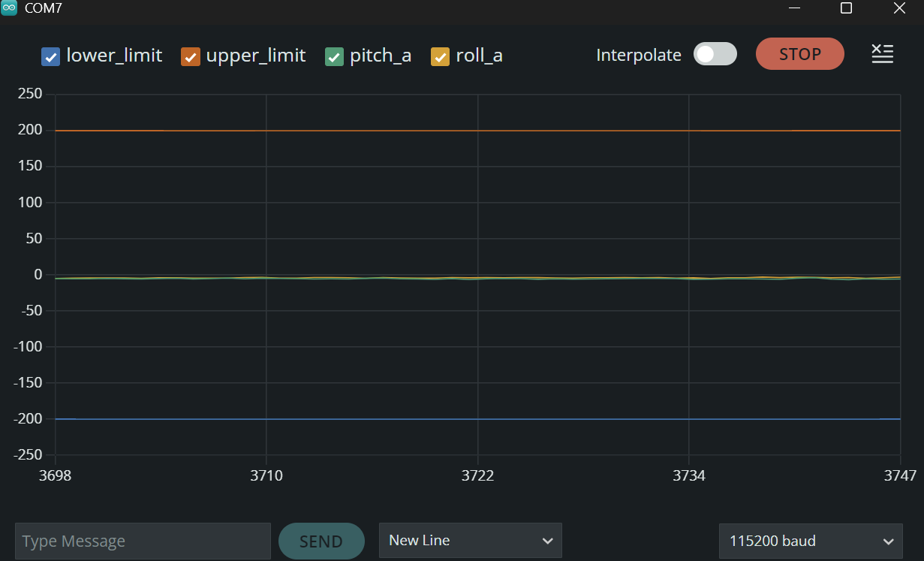
Task: Open the New Line ending dropdown
Action: 471,541
